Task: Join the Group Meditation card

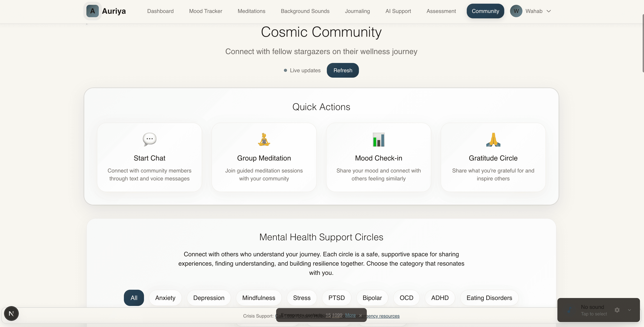Action: (x=264, y=157)
